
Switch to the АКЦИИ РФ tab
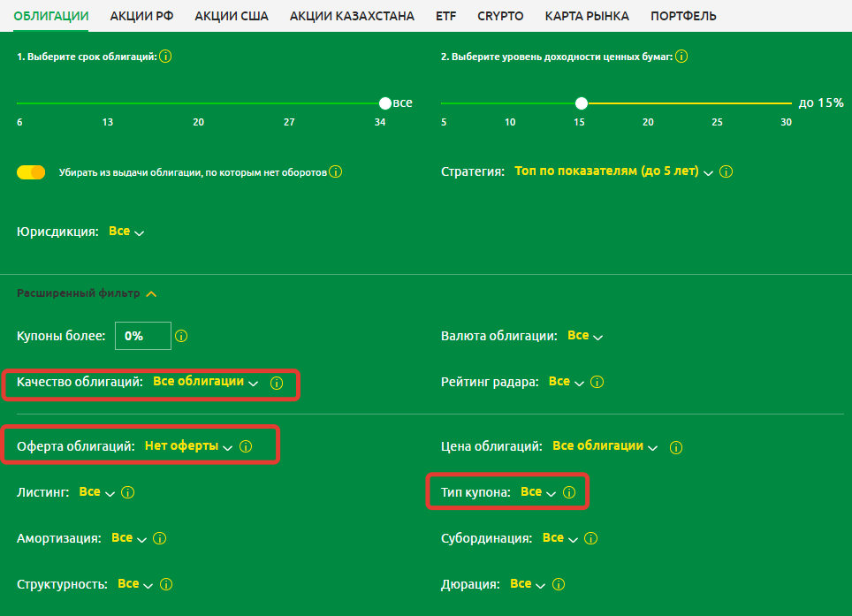pyautogui.click(x=141, y=16)
